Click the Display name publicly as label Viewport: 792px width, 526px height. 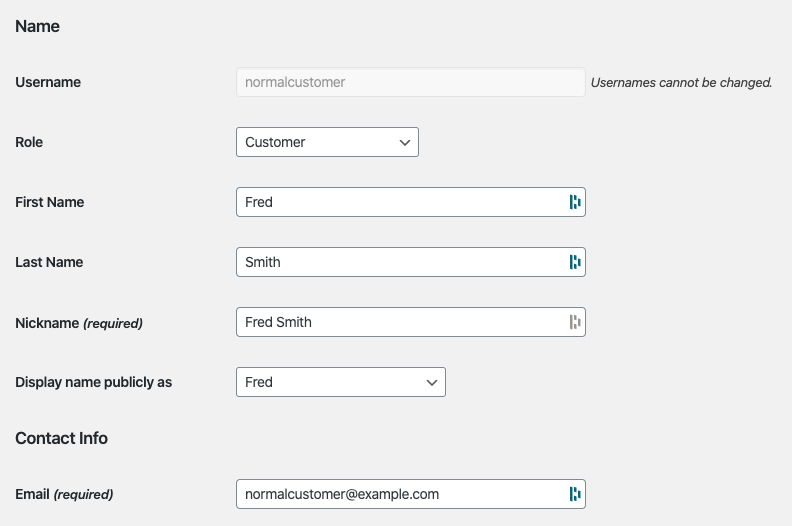pos(94,382)
